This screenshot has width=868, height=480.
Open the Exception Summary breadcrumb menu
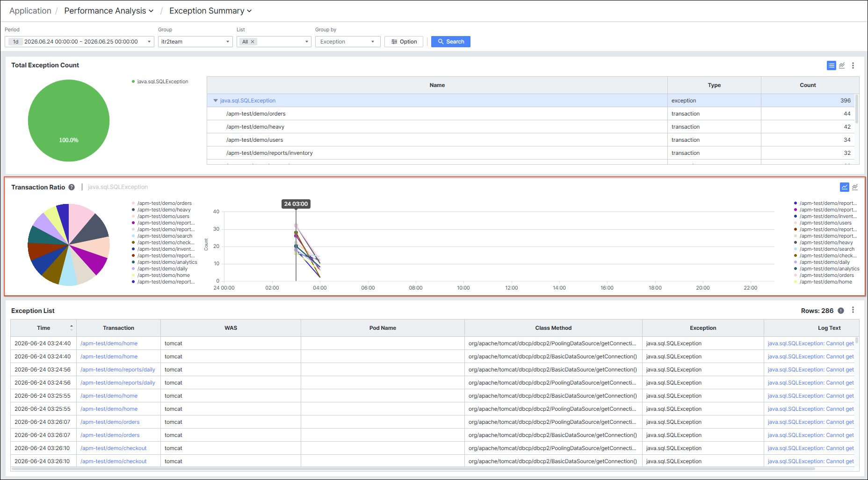210,11
